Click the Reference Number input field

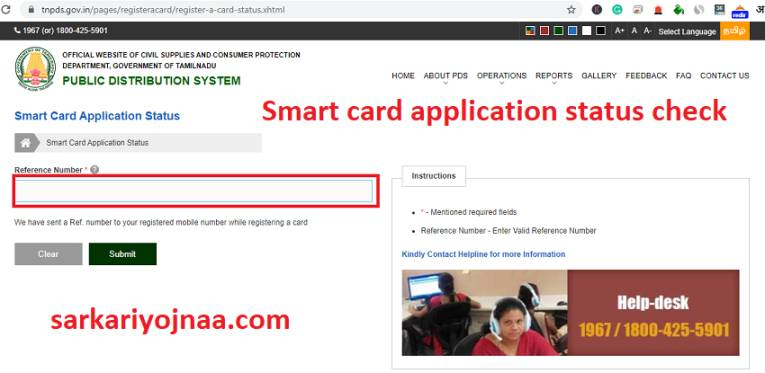click(194, 191)
